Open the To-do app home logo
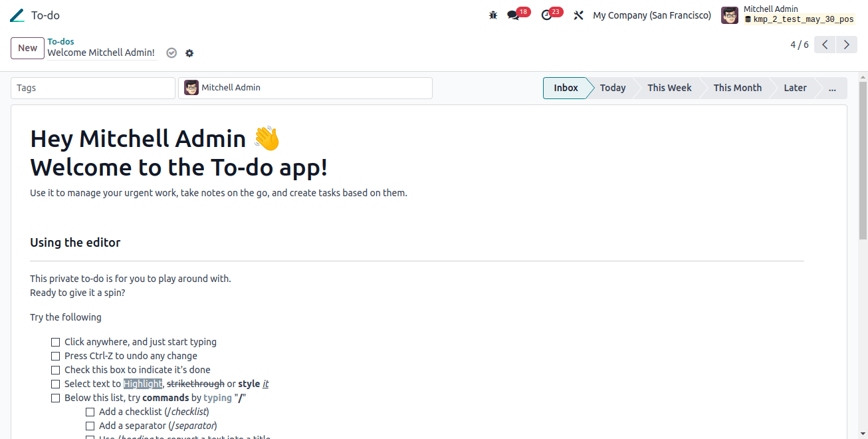Viewport: 868px width, 439px height. (17, 15)
